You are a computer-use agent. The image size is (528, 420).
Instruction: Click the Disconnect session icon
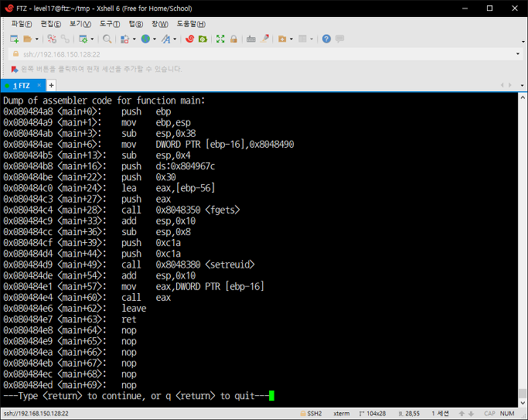coord(52,39)
